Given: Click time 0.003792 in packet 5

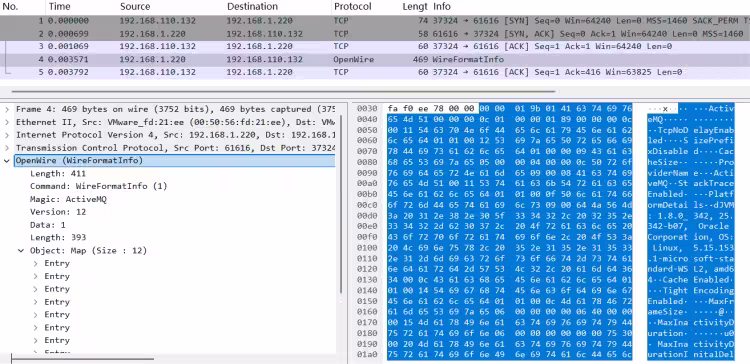Looking at the screenshot, I should [68, 72].
